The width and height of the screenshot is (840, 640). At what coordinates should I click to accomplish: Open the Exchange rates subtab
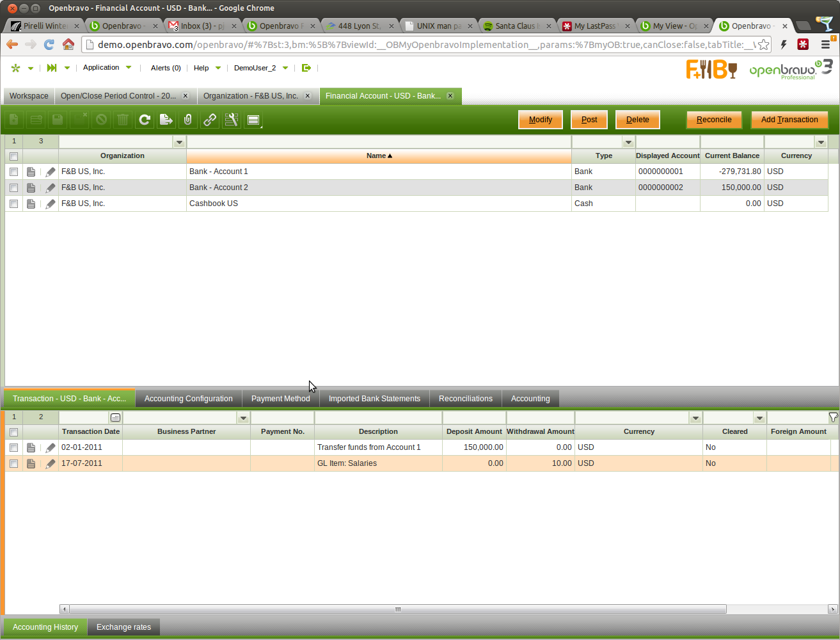[x=124, y=627]
